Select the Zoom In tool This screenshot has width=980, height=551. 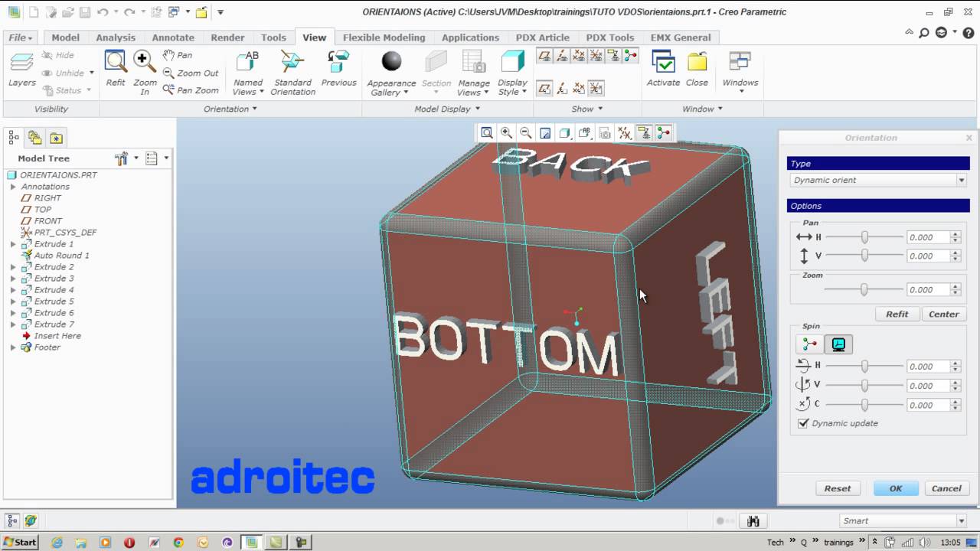[x=145, y=73]
